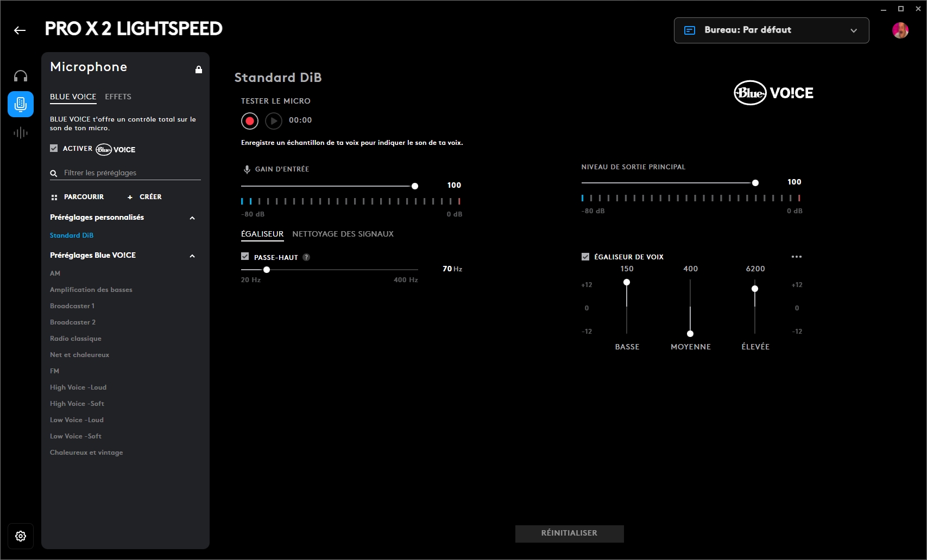927x560 pixels.
Task: Click the high-pass help question mark
Action: pyautogui.click(x=306, y=257)
